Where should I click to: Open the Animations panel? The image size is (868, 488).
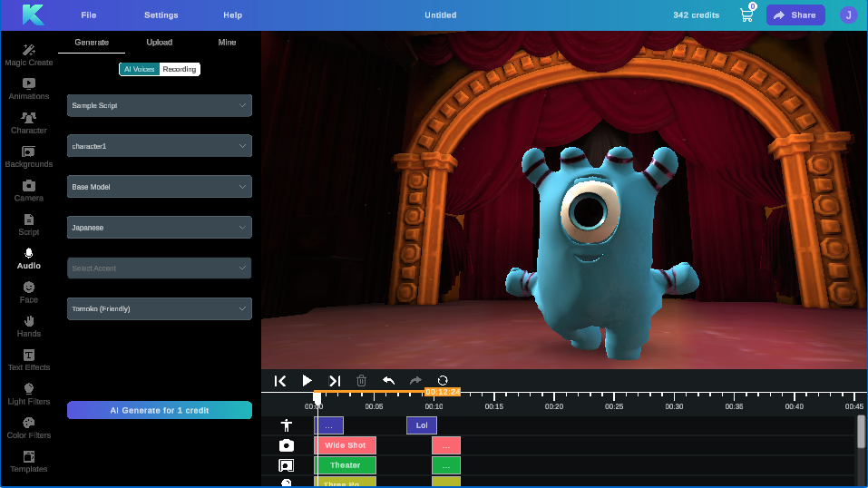(28, 88)
